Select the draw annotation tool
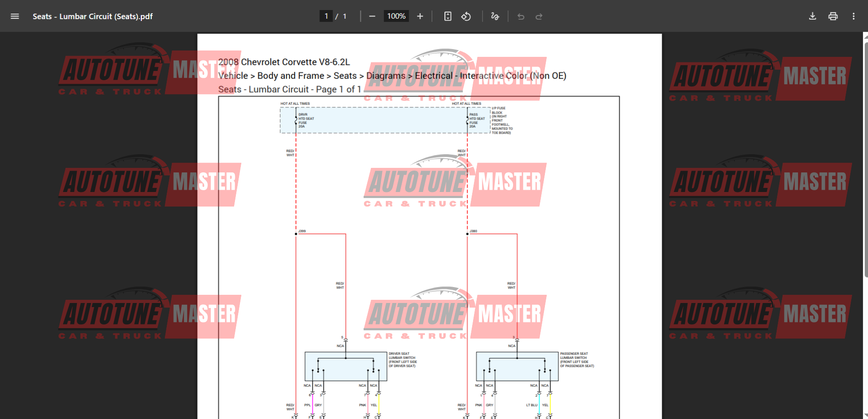The height and width of the screenshot is (419, 868). tap(495, 16)
